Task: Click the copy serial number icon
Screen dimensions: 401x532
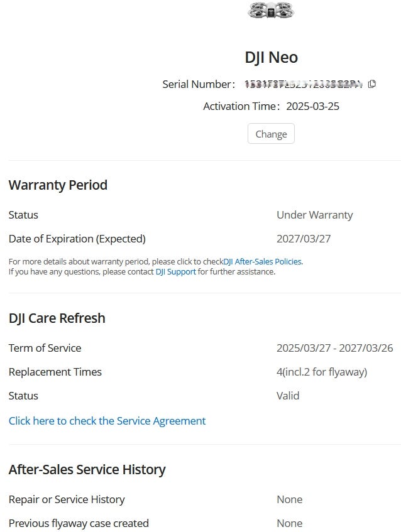Action: coord(372,84)
